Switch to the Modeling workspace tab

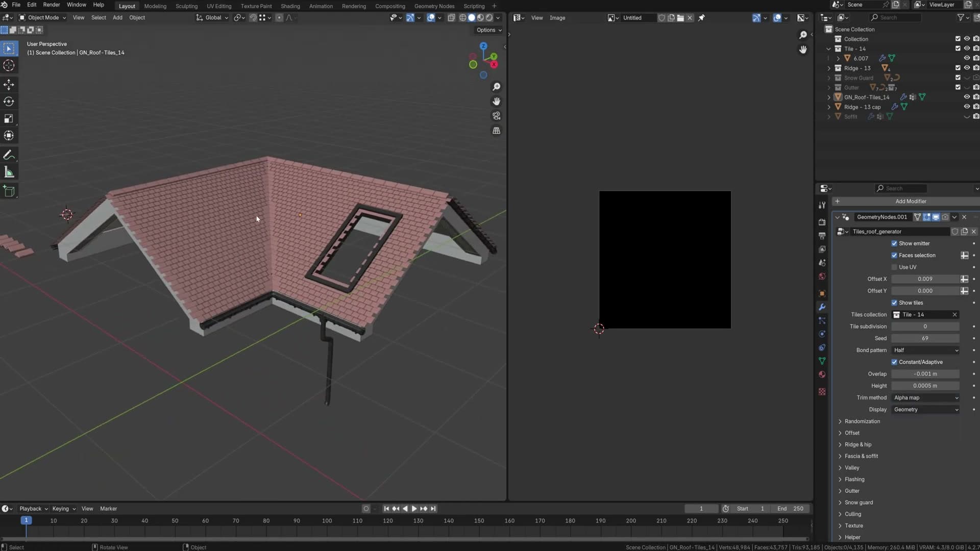point(155,6)
